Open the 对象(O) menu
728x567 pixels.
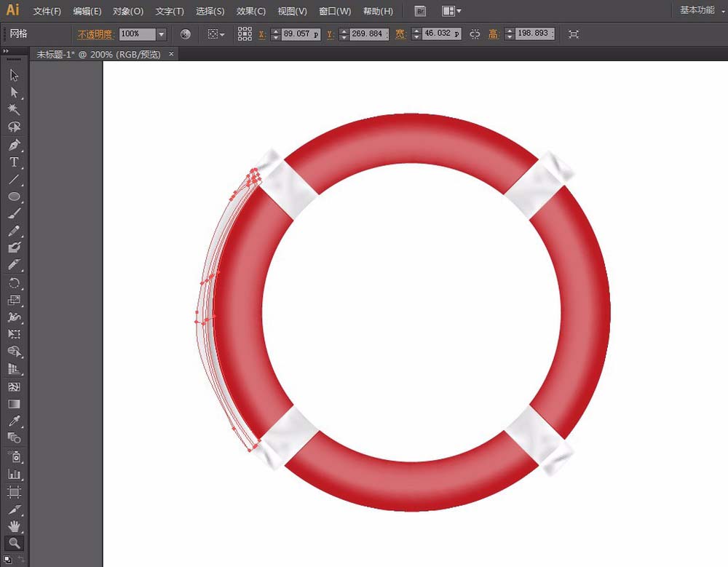click(x=128, y=11)
